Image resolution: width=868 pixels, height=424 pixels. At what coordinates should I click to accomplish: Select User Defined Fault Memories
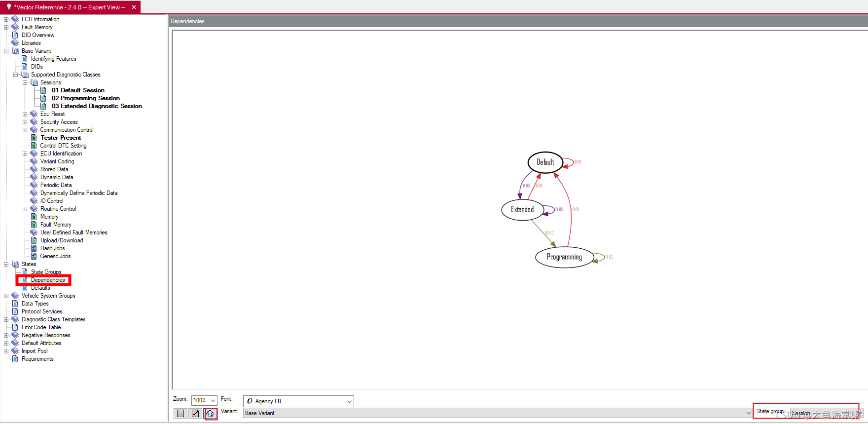coord(73,232)
